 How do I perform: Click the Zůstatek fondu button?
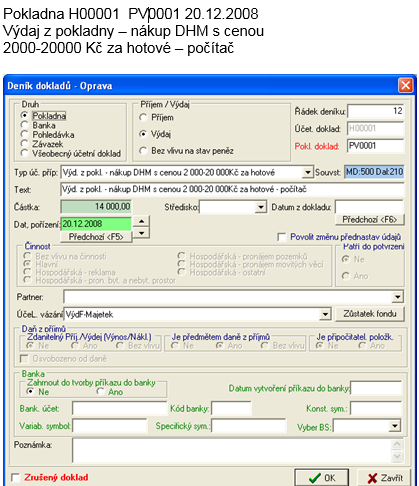(369, 314)
